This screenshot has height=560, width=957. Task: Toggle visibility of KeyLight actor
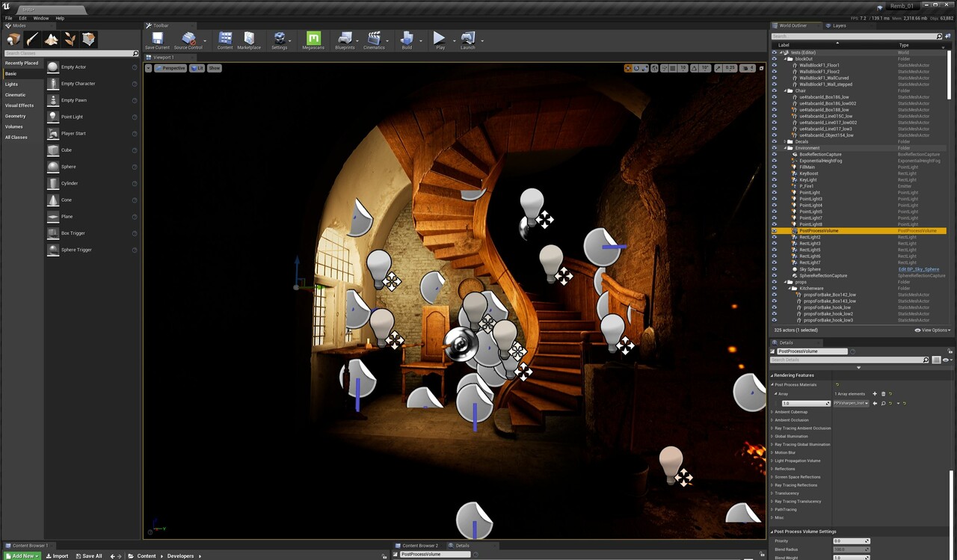click(x=775, y=180)
